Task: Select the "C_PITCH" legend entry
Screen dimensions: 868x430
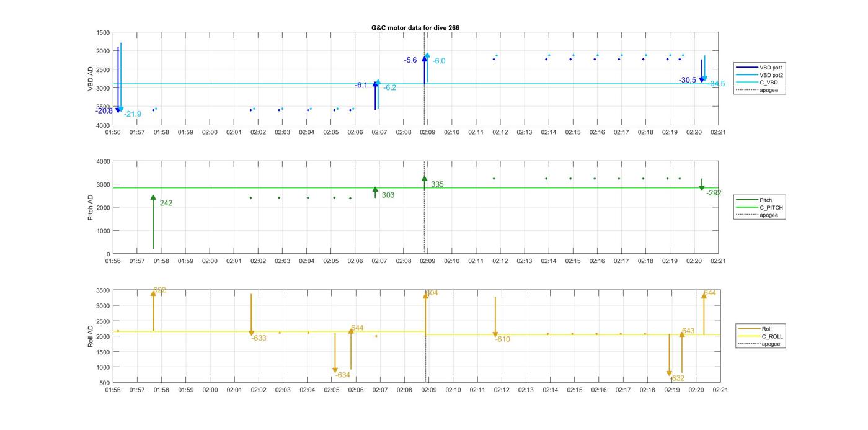Action: pyautogui.click(x=759, y=207)
